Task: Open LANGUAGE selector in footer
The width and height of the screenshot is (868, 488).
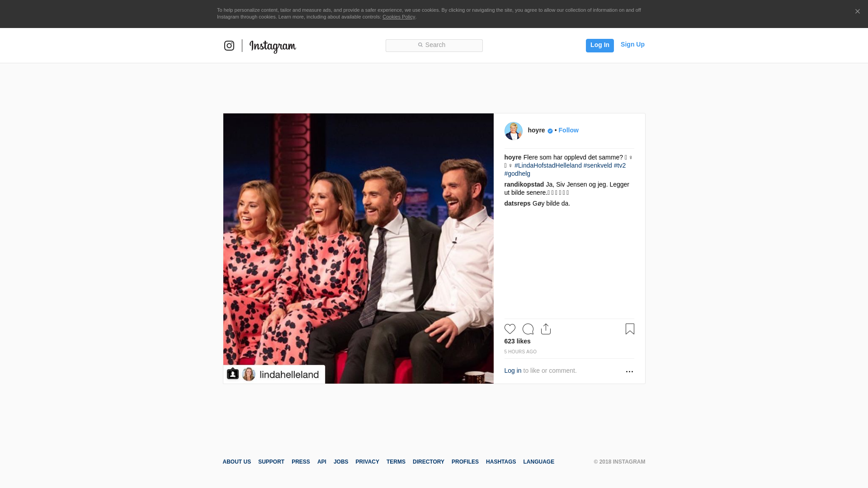Action: tap(538, 462)
